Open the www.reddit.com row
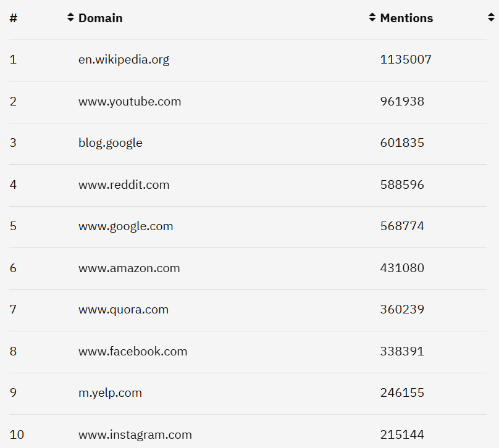This screenshot has height=448, width=499. (124, 185)
